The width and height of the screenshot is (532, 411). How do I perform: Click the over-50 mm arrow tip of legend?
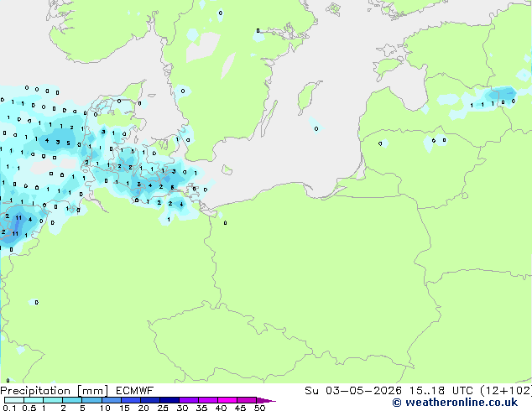[x=266, y=400]
